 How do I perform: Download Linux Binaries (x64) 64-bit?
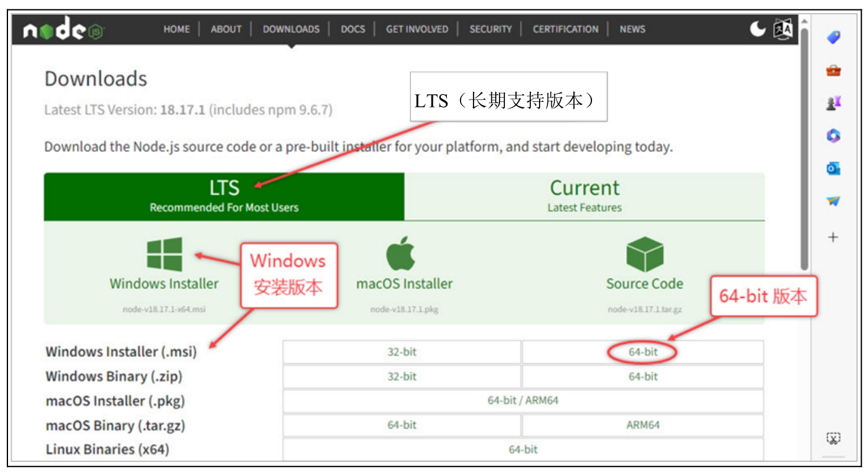(x=523, y=450)
